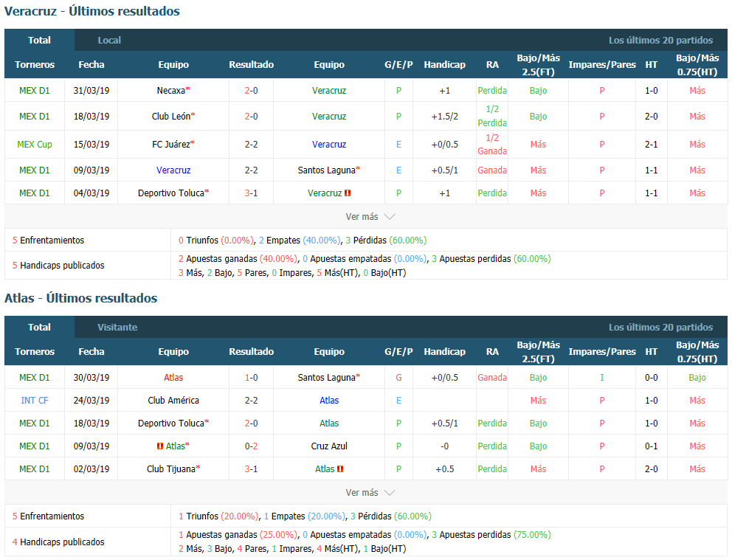
Task: Open Club América team link
Action: click(x=173, y=401)
